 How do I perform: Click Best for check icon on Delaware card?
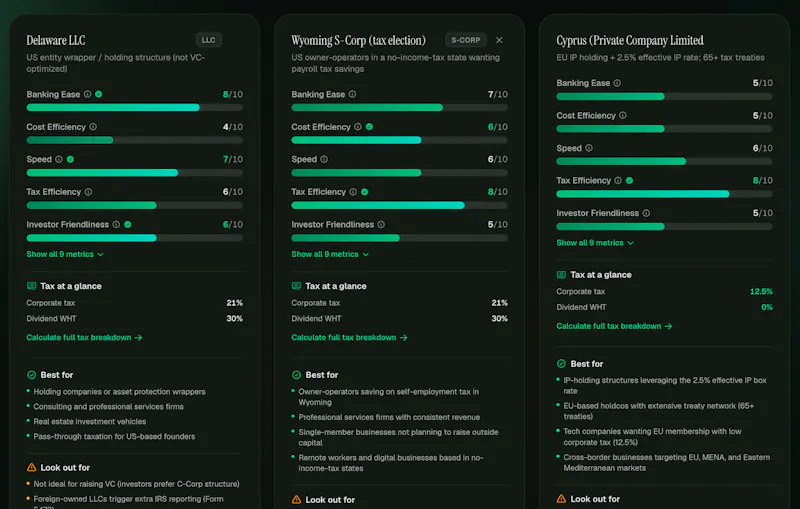coord(31,375)
